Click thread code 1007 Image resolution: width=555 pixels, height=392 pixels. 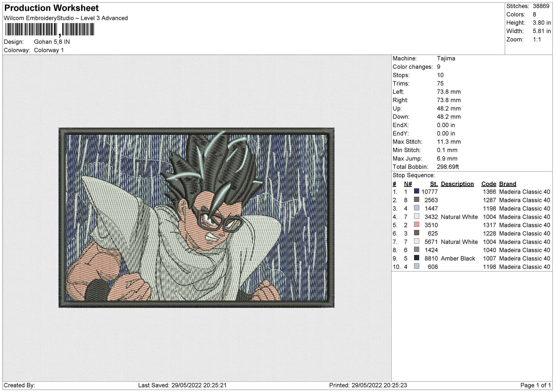pos(489,258)
